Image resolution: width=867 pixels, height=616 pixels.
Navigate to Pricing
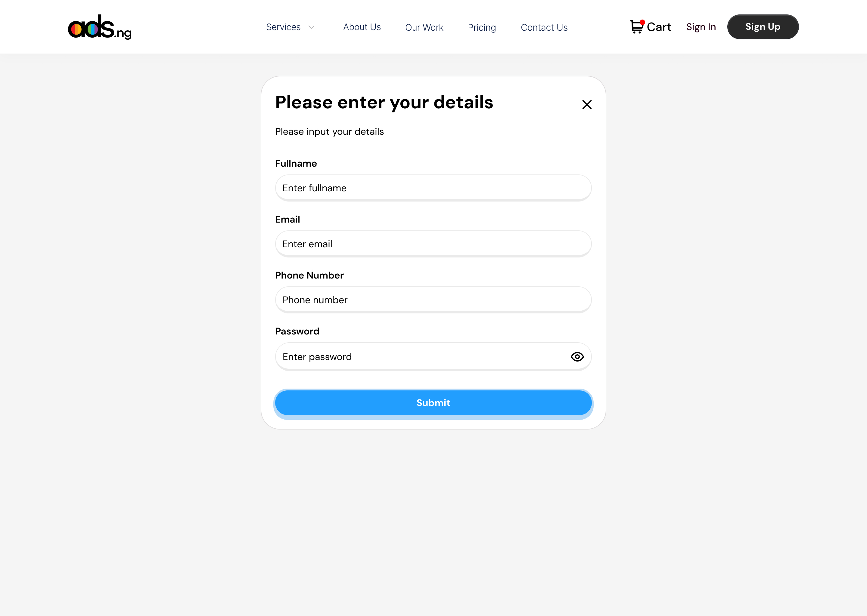(482, 28)
